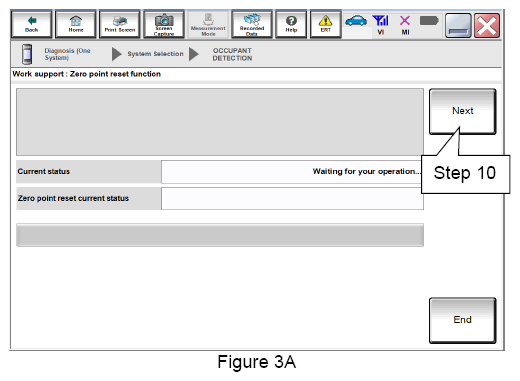Select System Selection breadcrumb step
The image size is (520, 381).
coord(155,54)
